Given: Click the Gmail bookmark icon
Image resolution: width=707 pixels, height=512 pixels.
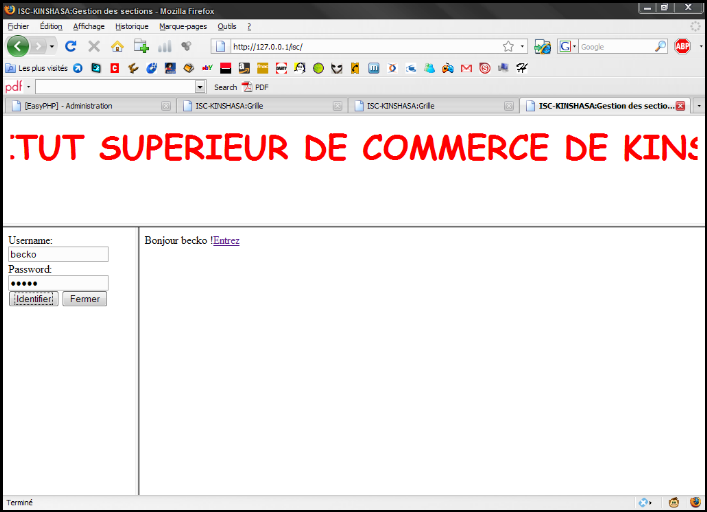Looking at the screenshot, I should pos(466,68).
